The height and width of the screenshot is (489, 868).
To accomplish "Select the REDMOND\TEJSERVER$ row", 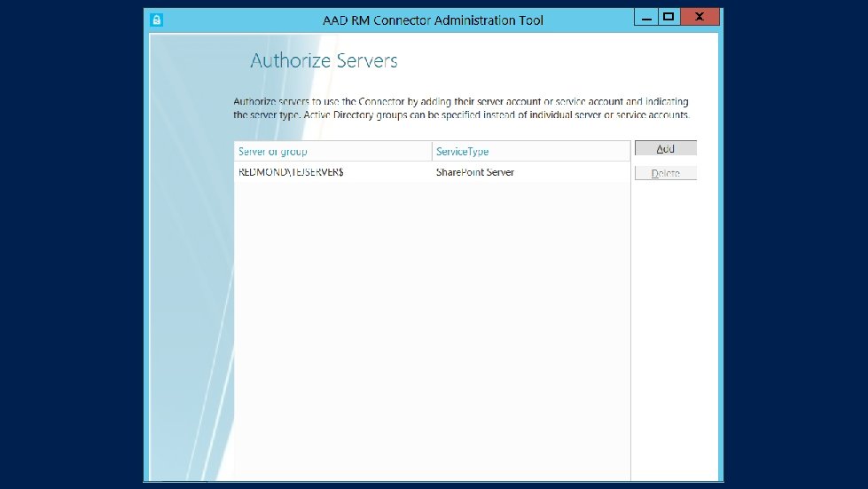I will pos(432,172).
